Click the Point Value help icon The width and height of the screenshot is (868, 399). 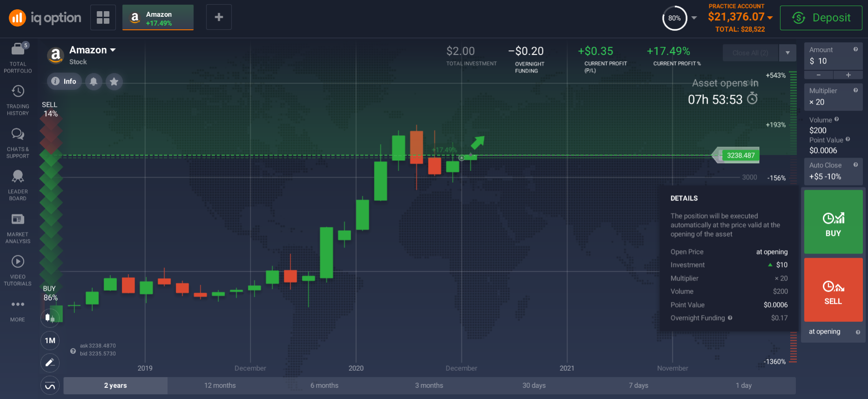coord(848,139)
